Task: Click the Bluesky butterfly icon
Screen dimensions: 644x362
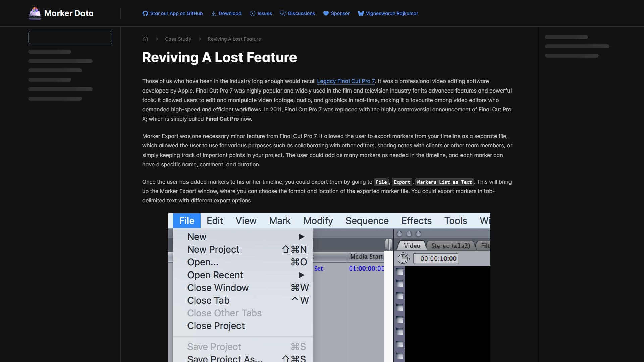Action: click(x=361, y=13)
